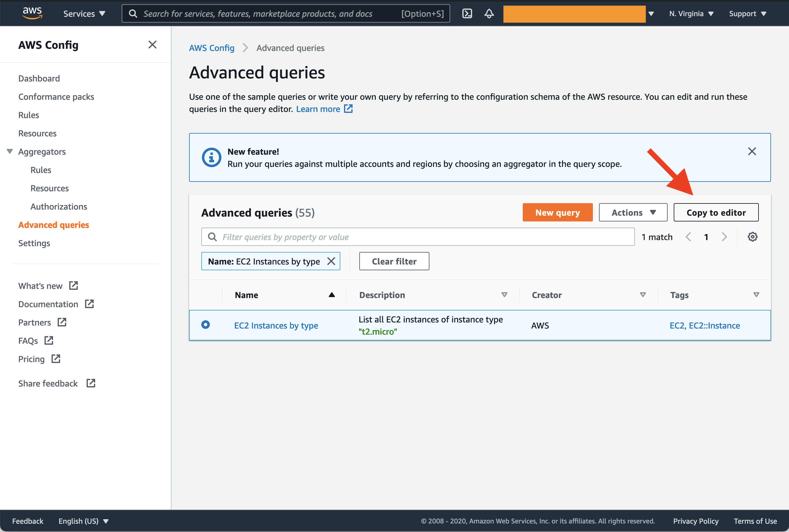Remove the EC2 Instances by type filter
This screenshot has width=789, height=532.
(331, 261)
